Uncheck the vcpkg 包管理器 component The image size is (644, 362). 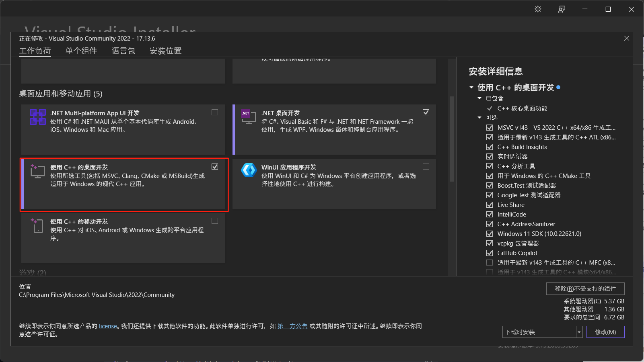[x=490, y=243]
